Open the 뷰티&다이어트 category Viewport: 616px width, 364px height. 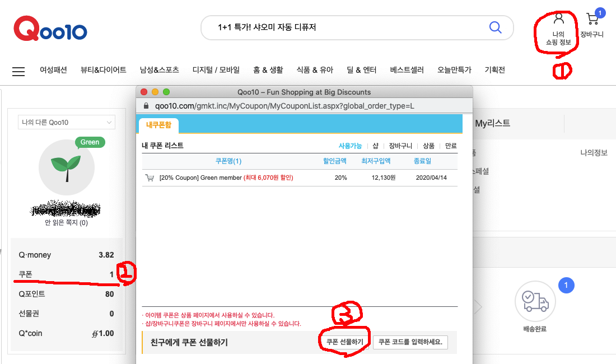[x=104, y=70]
